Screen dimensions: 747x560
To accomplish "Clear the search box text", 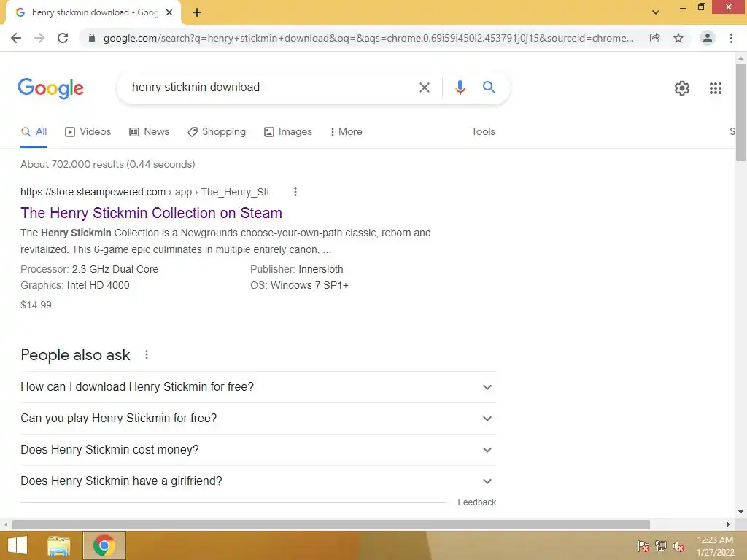I will point(424,87).
